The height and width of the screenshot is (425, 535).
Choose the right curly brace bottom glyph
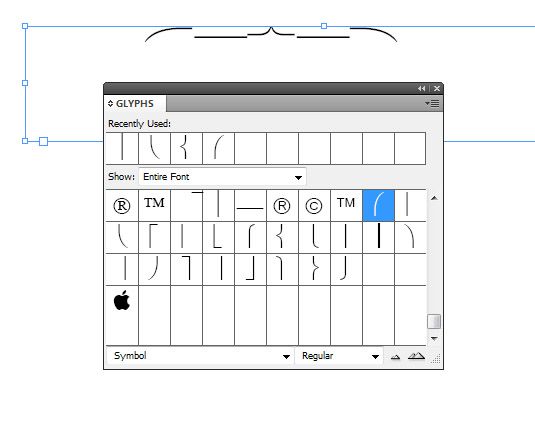point(346,269)
